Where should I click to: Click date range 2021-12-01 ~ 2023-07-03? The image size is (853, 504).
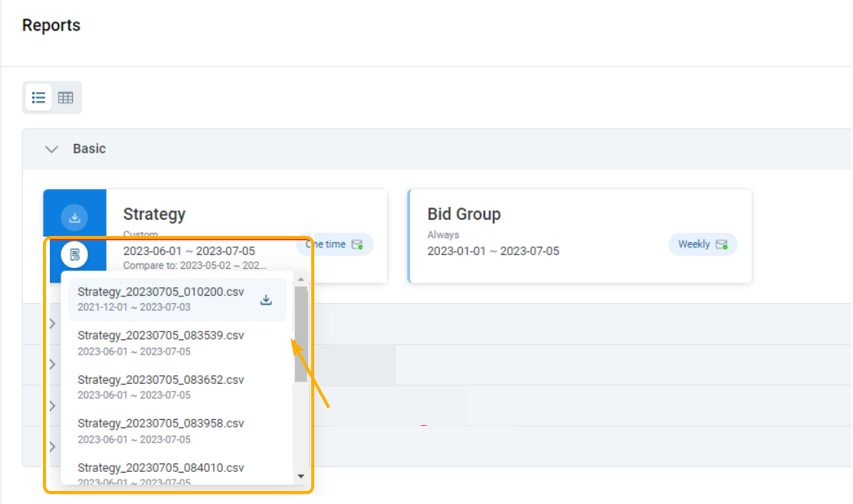(x=134, y=307)
